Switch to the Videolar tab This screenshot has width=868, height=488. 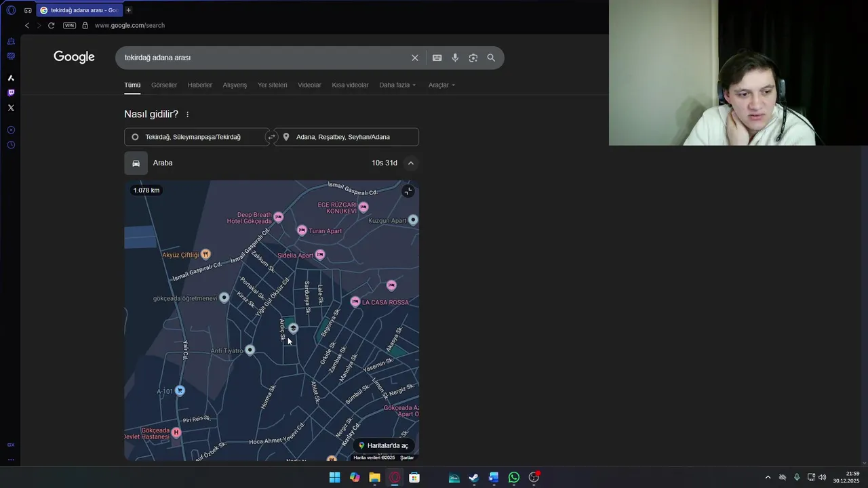(x=310, y=85)
